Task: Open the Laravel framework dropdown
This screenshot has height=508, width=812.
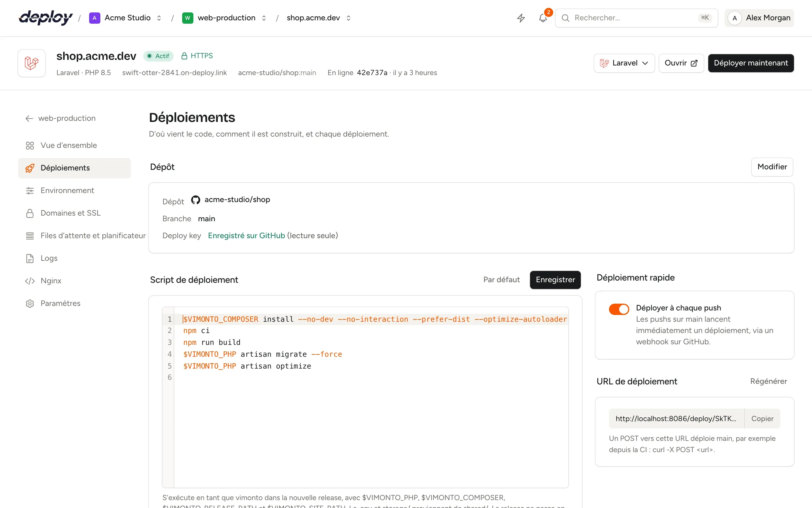Action: pyautogui.click(x=624, y=63)
